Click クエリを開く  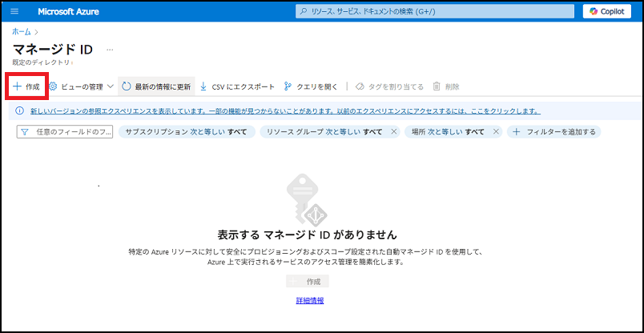[x=311, y=86]
